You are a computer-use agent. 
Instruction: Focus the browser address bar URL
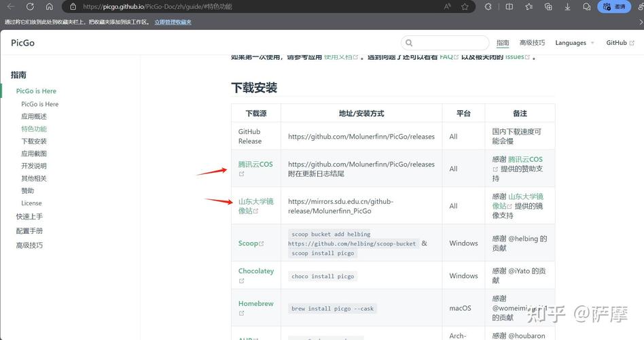[x=158, y=7]
